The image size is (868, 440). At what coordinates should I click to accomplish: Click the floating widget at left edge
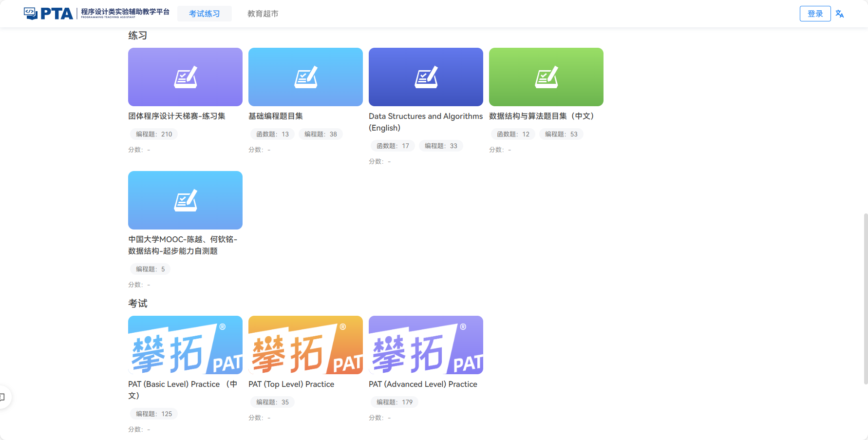pos(4,397)
